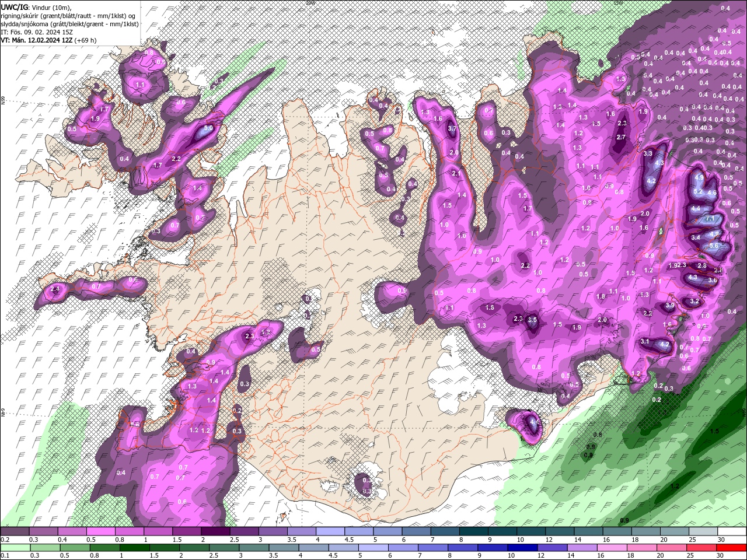Click the bright red 30 swatch in lower legend row
This screenshot has height=560, width=747.
tap(731, 548)
